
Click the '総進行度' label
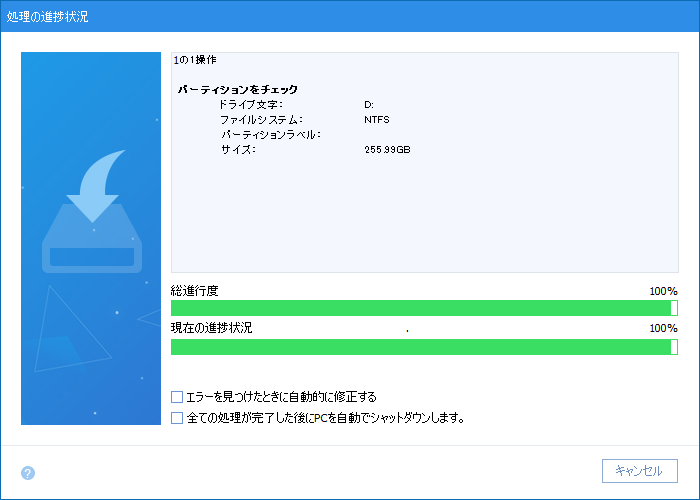coord(195,291)
